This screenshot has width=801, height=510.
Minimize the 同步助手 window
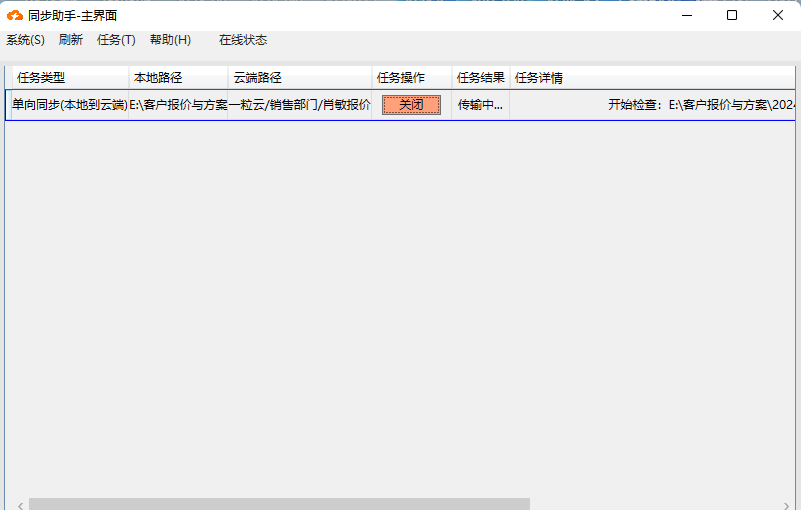tap(687, 15)
